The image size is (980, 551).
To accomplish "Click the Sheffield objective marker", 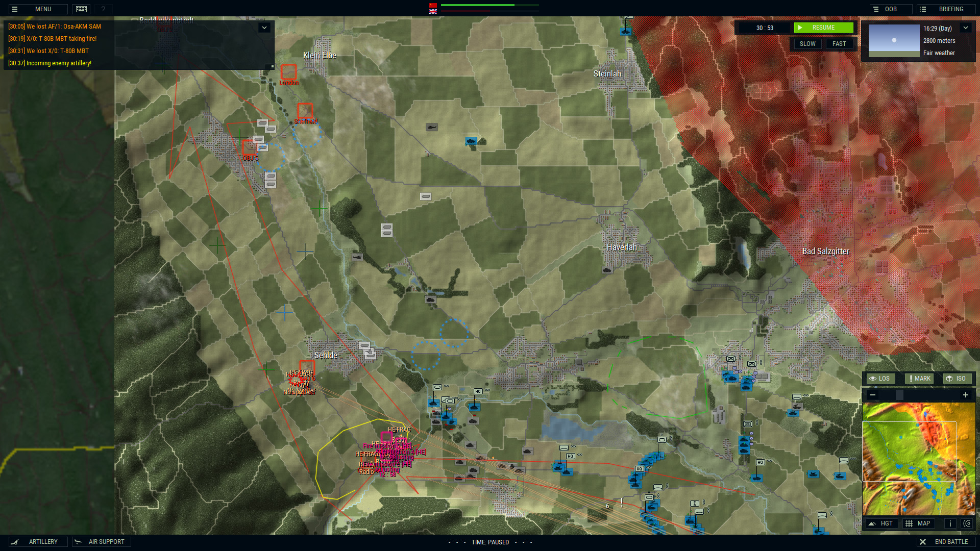I will coord(305,111).
